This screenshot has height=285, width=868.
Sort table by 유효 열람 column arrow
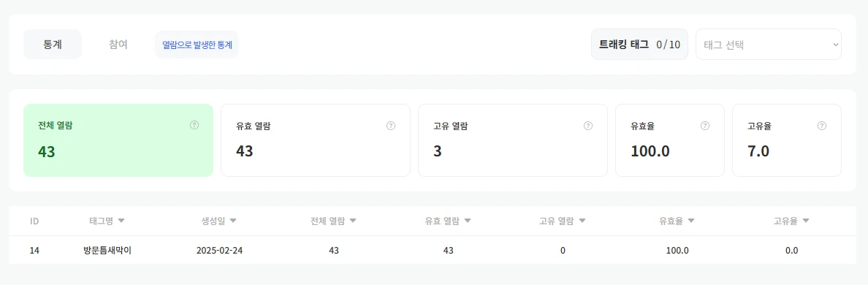click(467, 221)
